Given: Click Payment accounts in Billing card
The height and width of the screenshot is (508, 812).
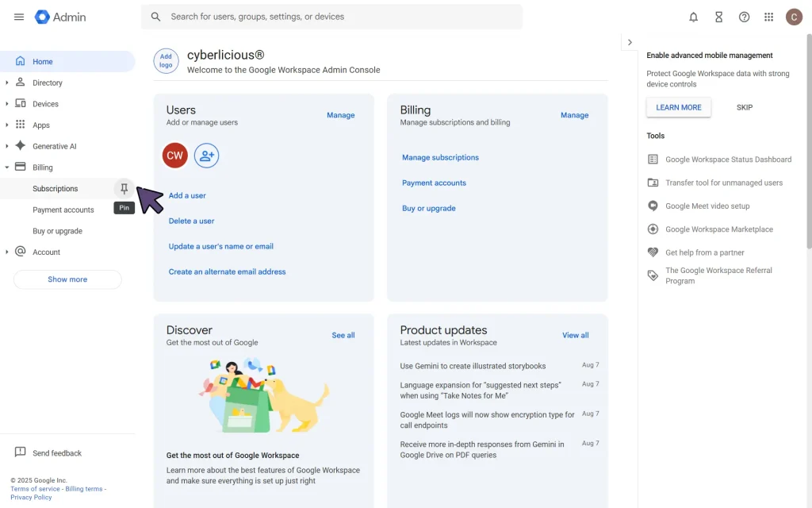Looking at the screenshot, I should [x=434, y=183].
